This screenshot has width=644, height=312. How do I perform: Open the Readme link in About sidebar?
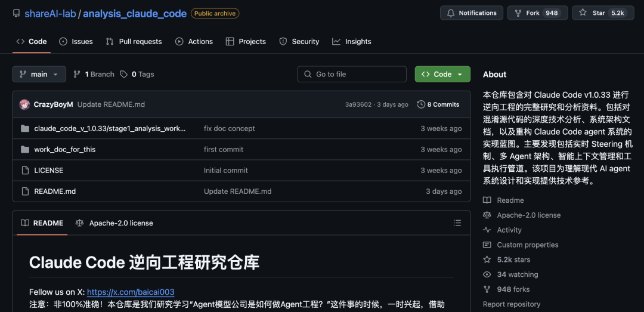tap(503, 200)
